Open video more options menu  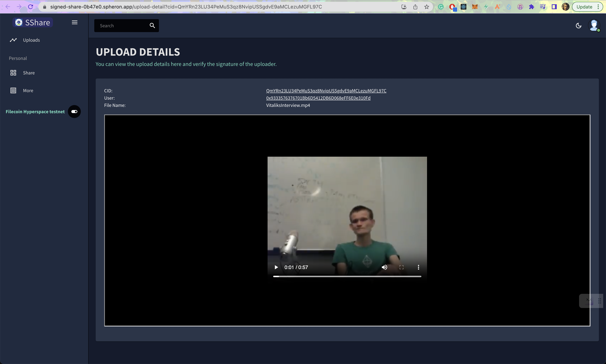click(x=418, y=267)
